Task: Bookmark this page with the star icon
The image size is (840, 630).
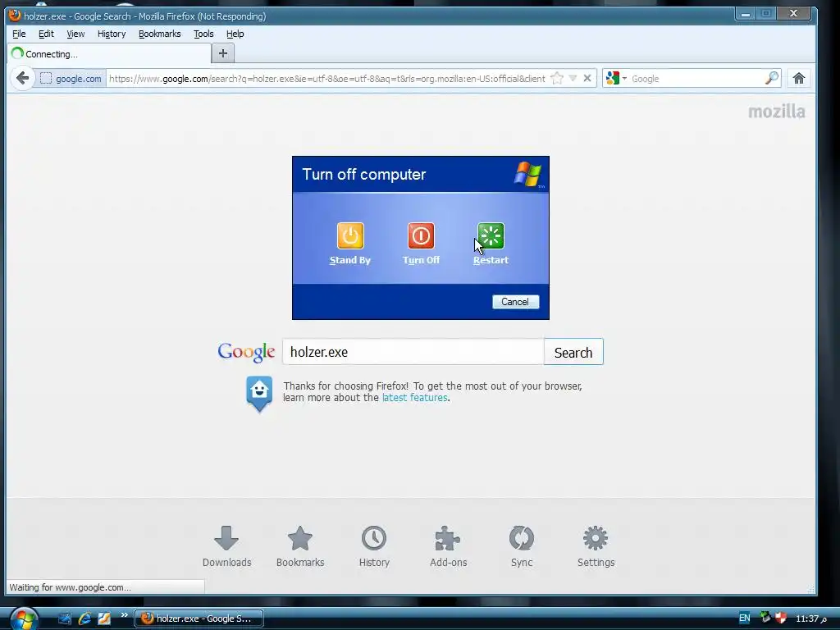Action: (x=557, y=78)
